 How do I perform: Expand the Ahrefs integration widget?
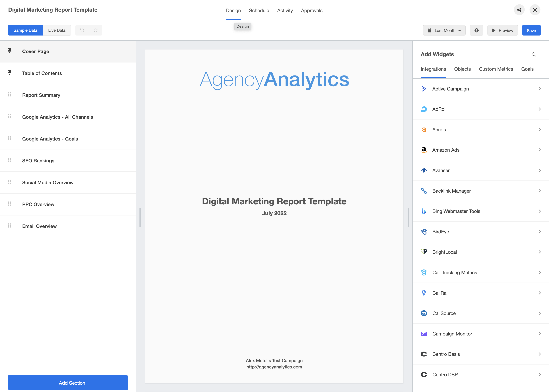(x=539, y=129)
